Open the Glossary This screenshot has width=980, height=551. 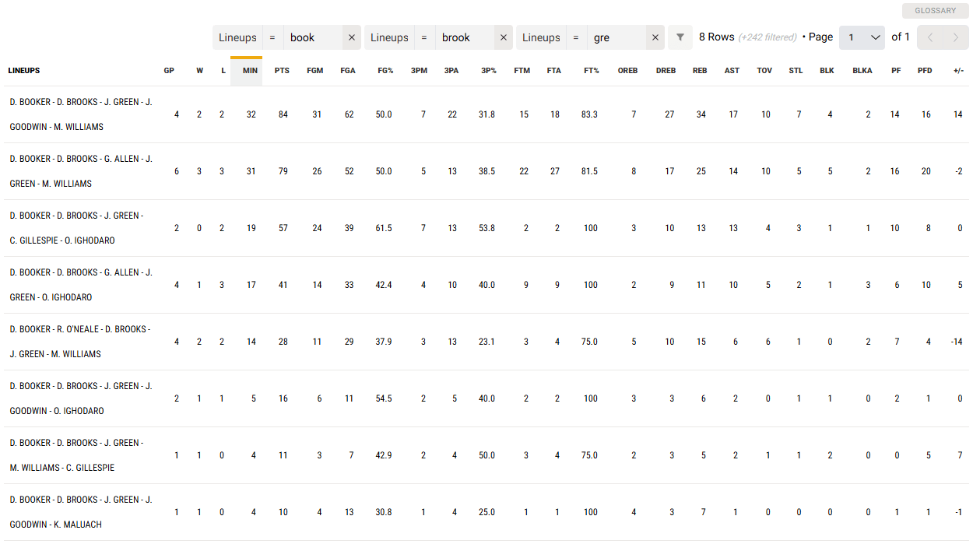coord(935,11)
